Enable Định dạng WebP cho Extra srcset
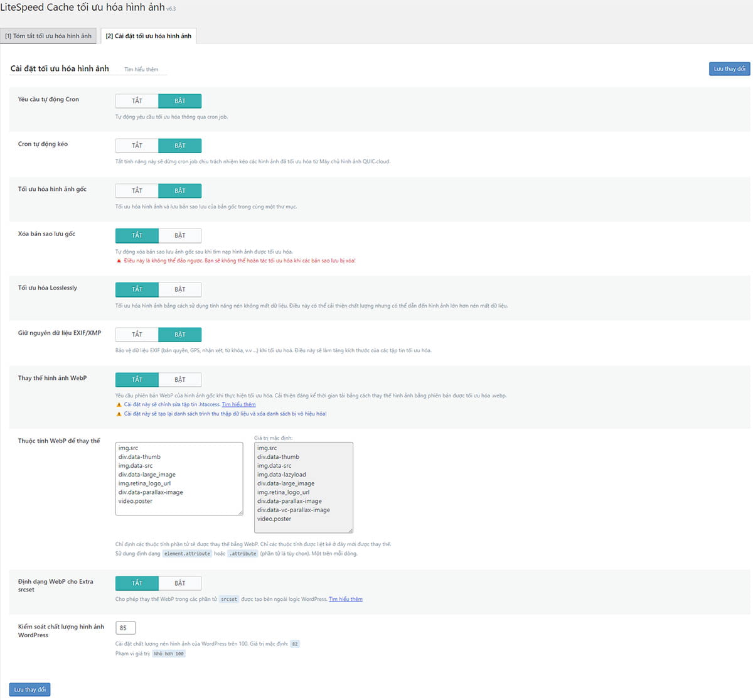 180,583
